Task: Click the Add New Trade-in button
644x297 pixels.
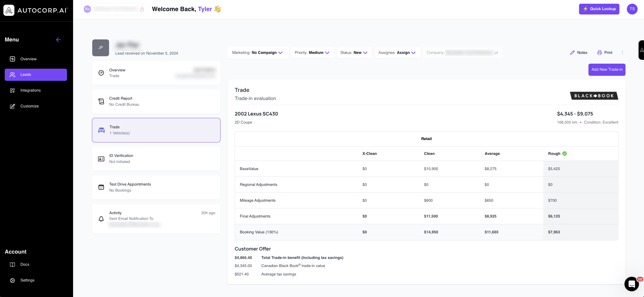Action: click(x=607, y=70)
